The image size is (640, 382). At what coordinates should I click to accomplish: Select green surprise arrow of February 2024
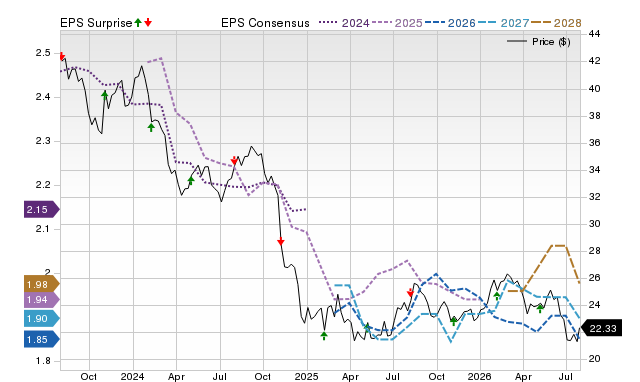coord(151,127)
